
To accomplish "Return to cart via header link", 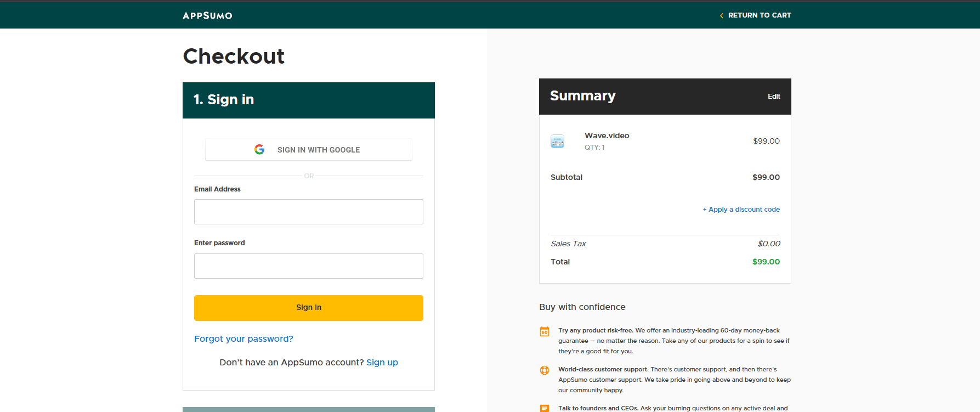I will coord(759,15).
